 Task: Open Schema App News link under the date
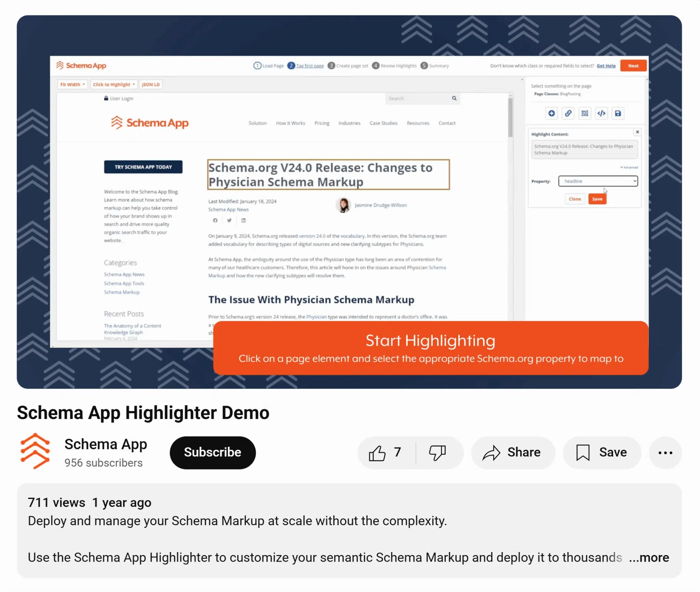coord(228,209)
